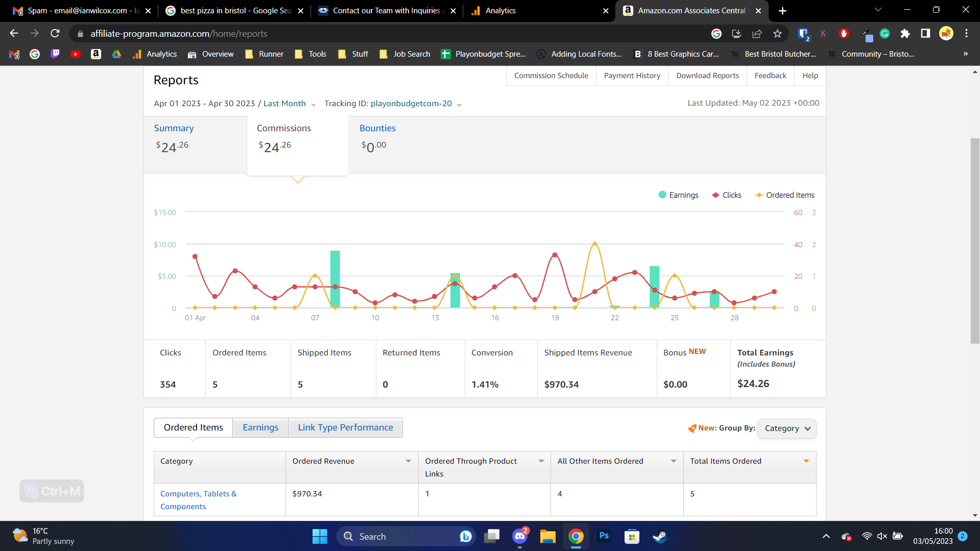Screen dimensions: 980x551
Task: Open the Job Search bookmark folder
Action: pos(405,54)
